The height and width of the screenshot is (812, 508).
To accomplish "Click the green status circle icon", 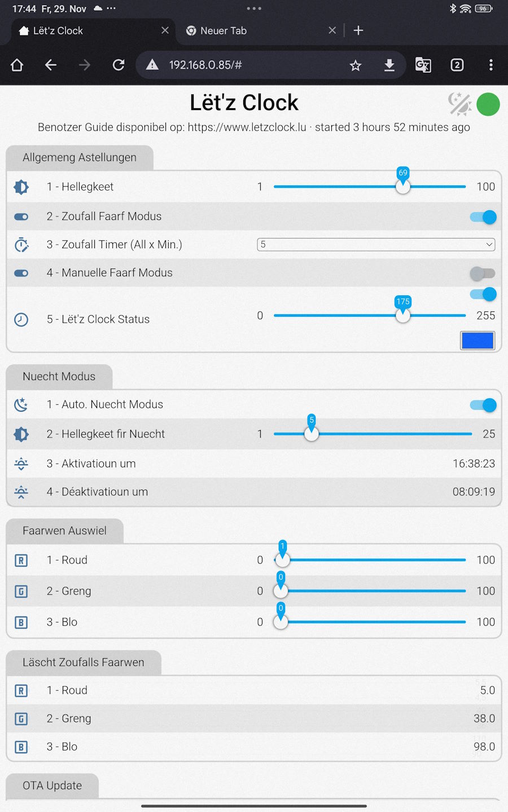I will [x=488, y=104].
